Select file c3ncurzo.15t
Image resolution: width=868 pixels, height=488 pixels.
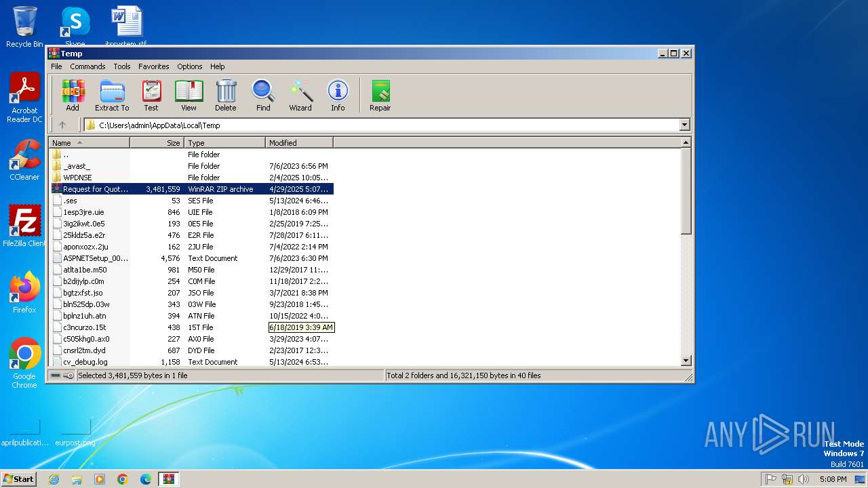click(191, 327)
